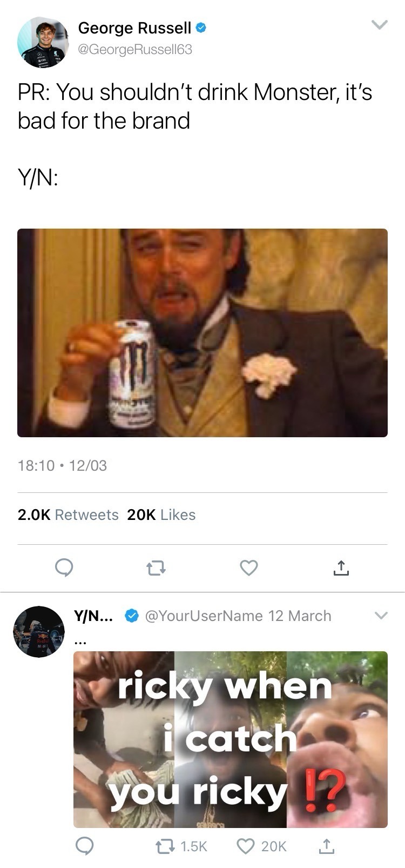View the 2.0K Retweets list
This screenshot has width=405, height=868.
[68, 515]
